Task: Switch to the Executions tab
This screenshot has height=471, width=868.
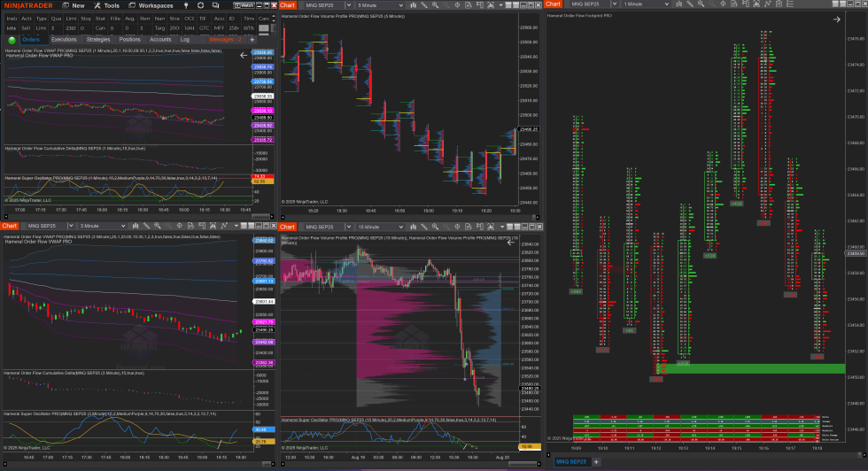Action: tap(64, 40)
